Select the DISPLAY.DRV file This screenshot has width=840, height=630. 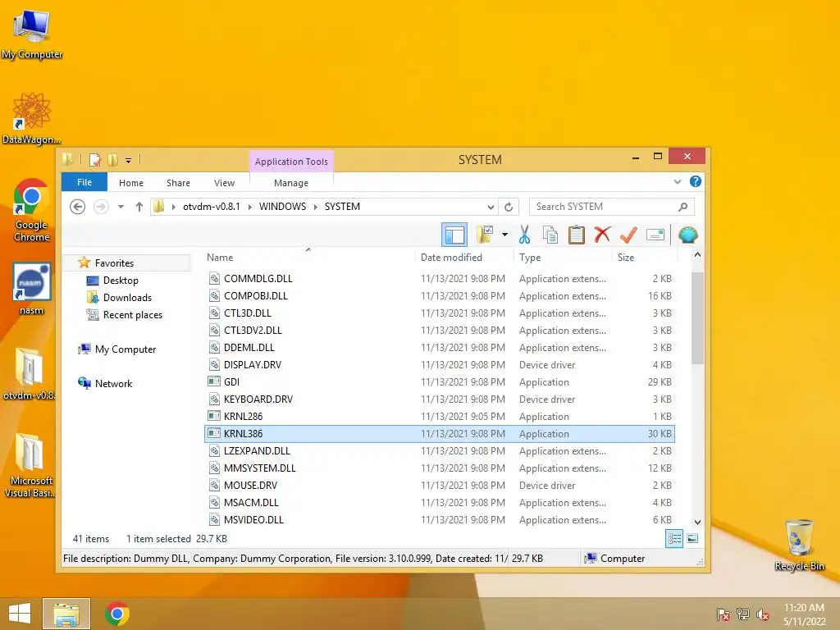point(440,365)
